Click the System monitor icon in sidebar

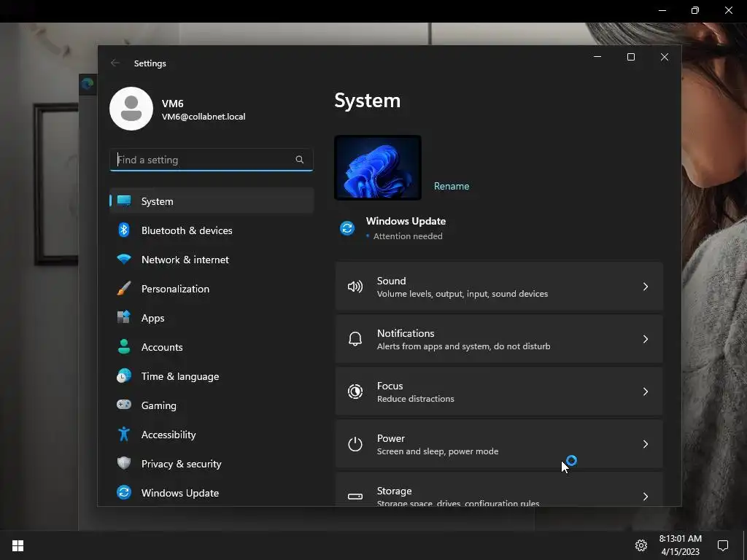[x=124, y=201]
